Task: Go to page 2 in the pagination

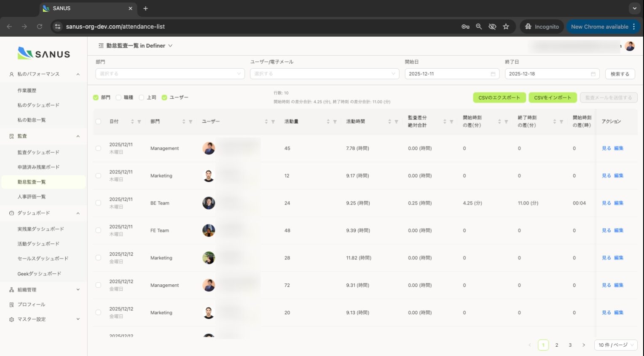Action: point(557,345)
